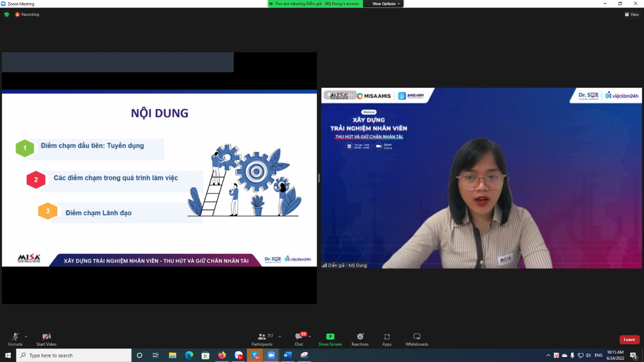Viewport: 644px width, 362px height.
Task: Click the green encryption shield icon
Action: click(x=7, y=14)
